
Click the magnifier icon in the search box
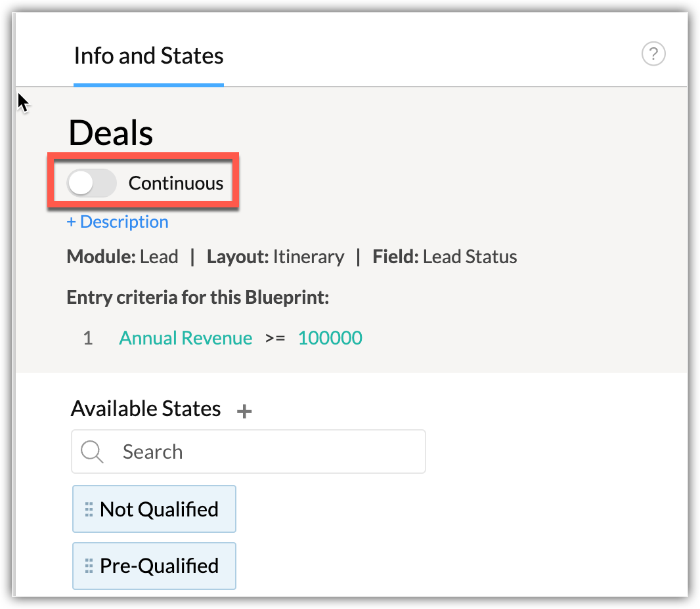(x=93, y=451)
